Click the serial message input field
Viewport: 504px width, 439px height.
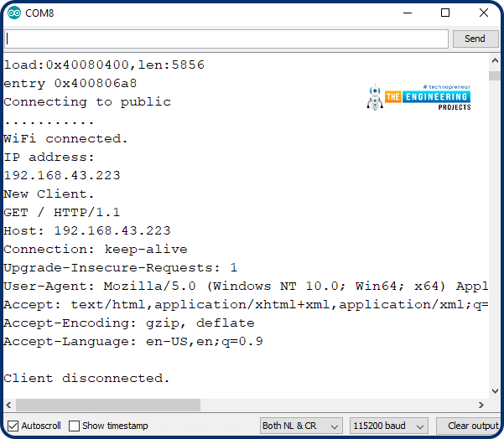226,39
